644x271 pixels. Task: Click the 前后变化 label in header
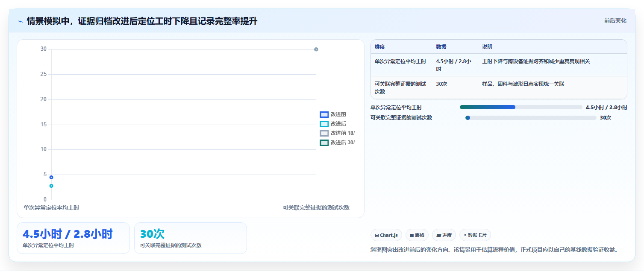point(615,20)
